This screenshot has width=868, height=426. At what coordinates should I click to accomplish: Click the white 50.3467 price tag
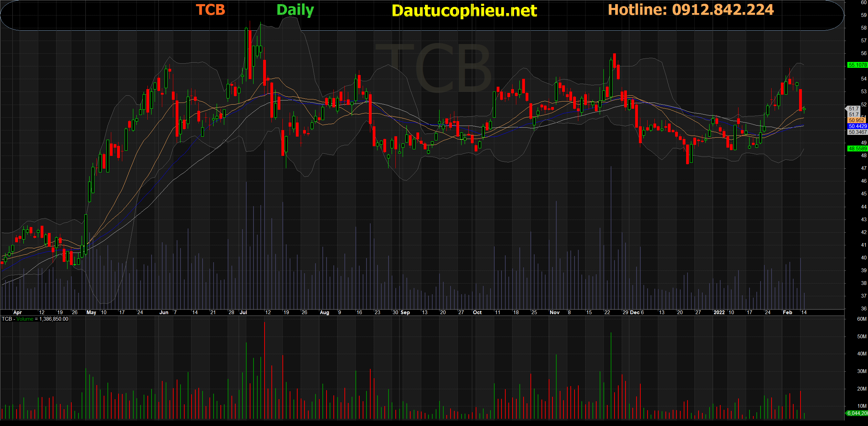[857, 132]
